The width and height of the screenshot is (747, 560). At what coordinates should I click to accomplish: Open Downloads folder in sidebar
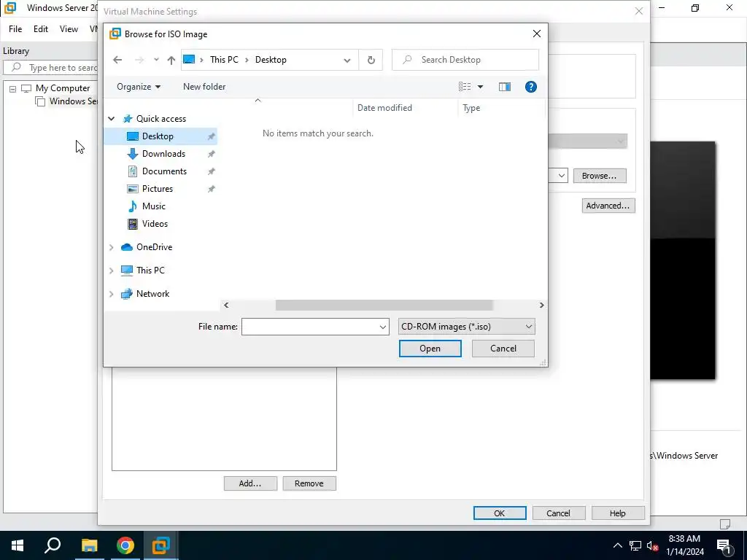click(163, 154)
